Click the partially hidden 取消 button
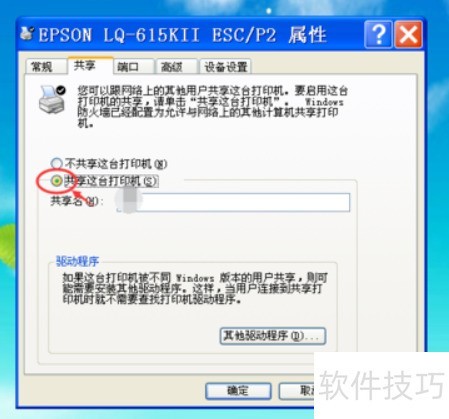This screenshot has width=449, height=419. point(297,391)
